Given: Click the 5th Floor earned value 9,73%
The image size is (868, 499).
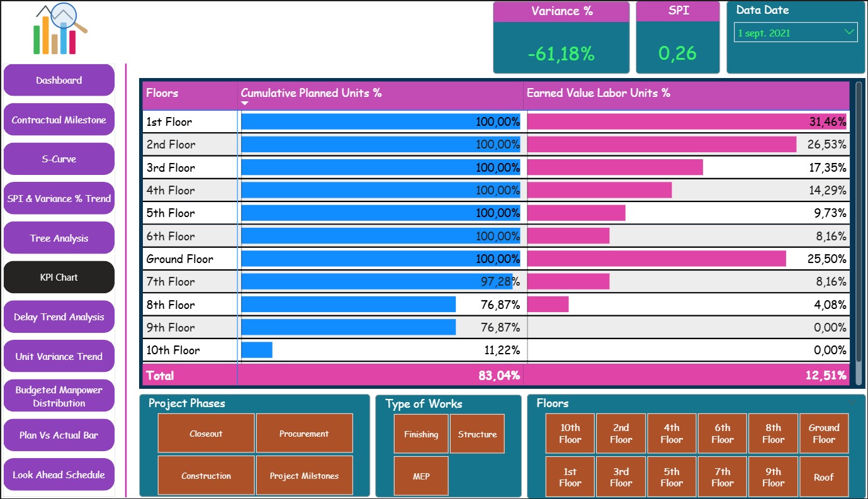Looking at the screenshot, I should (830, 213).
